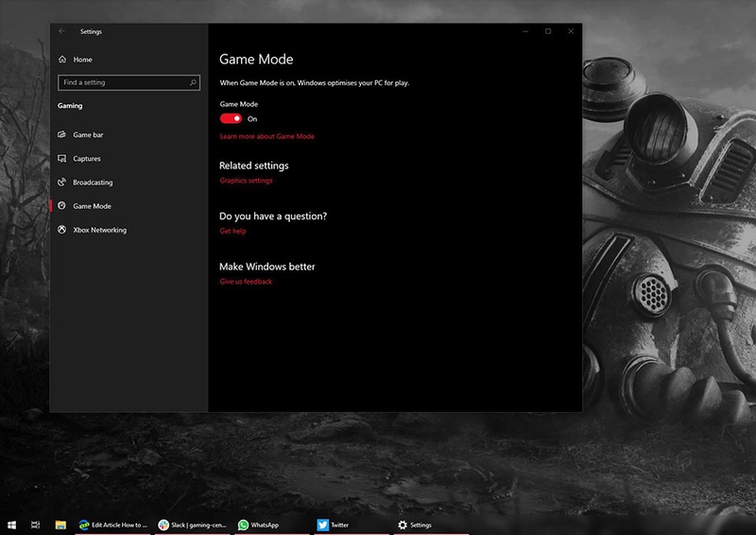Screen dimensions: 756x535
Task: Minimize the Settings window
Action: (525, 31)
